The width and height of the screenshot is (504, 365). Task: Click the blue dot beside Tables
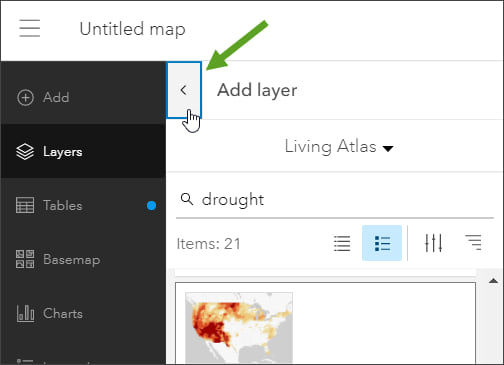[151, 206]
